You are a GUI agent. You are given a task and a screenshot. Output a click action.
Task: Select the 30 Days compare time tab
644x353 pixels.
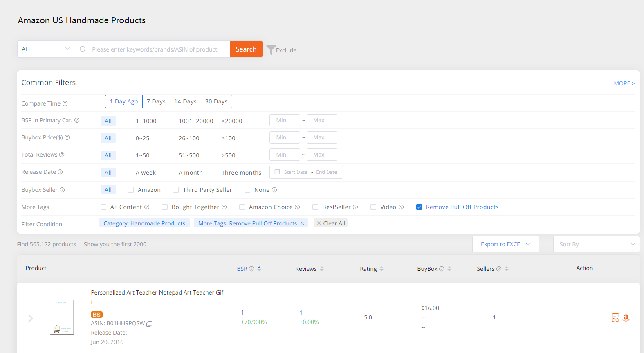click(x=216, y=101)
